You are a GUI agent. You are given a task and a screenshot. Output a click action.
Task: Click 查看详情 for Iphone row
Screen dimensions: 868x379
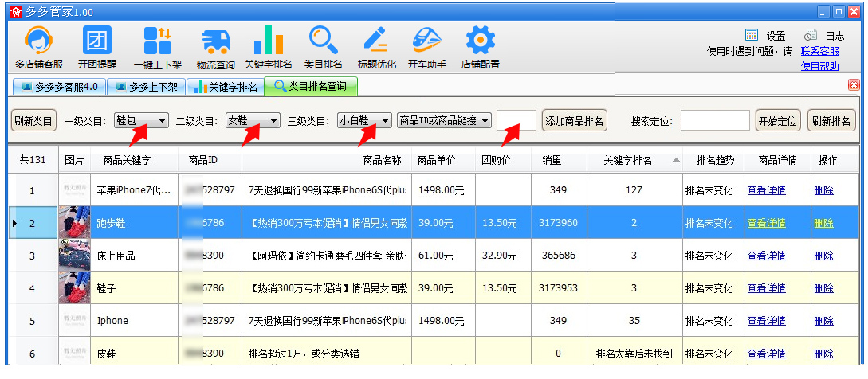[x=767, y=321]
